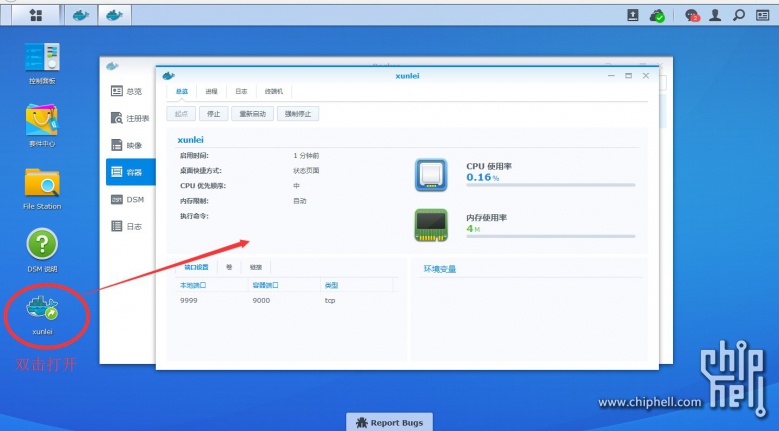Click the Report Bugs button
The width and height of the screenshot is (779, 431).
pos(390,423)
